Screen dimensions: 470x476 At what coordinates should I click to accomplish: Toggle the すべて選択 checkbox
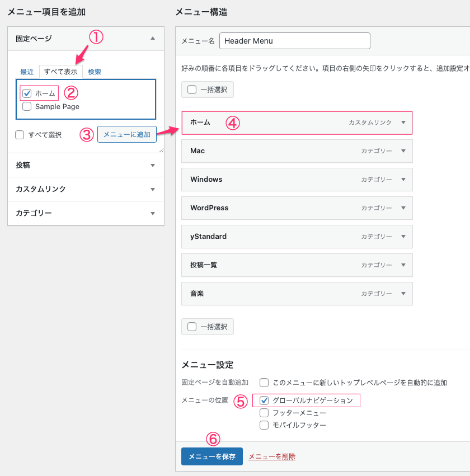(x=20, y=135)
